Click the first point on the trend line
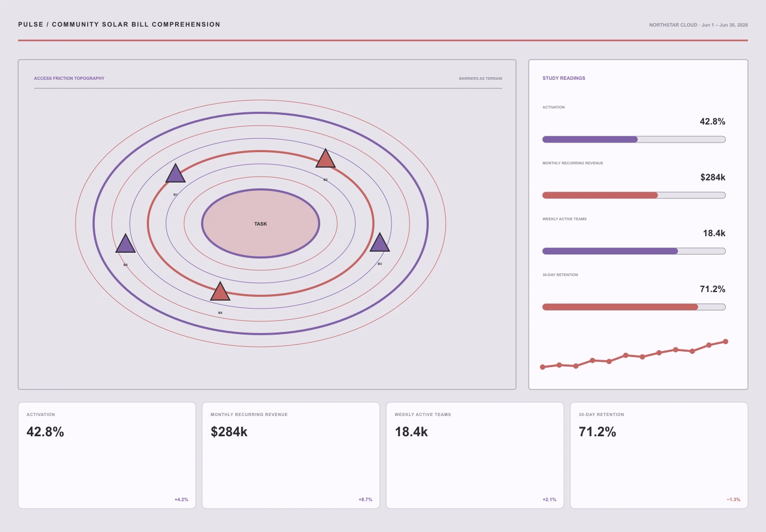Screen dimensions: 766x532 [x=543, y=367]
